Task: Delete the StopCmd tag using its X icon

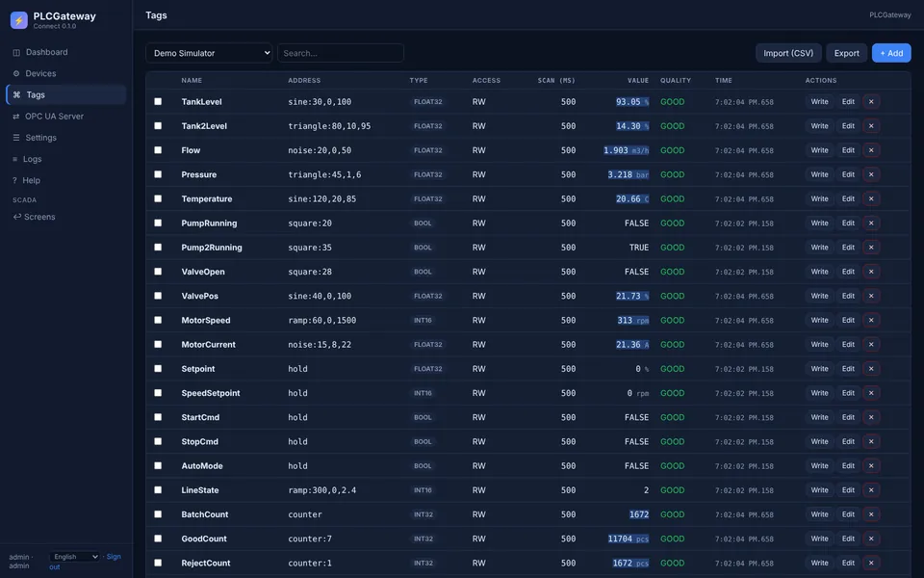Action: (x=871, y=441)
